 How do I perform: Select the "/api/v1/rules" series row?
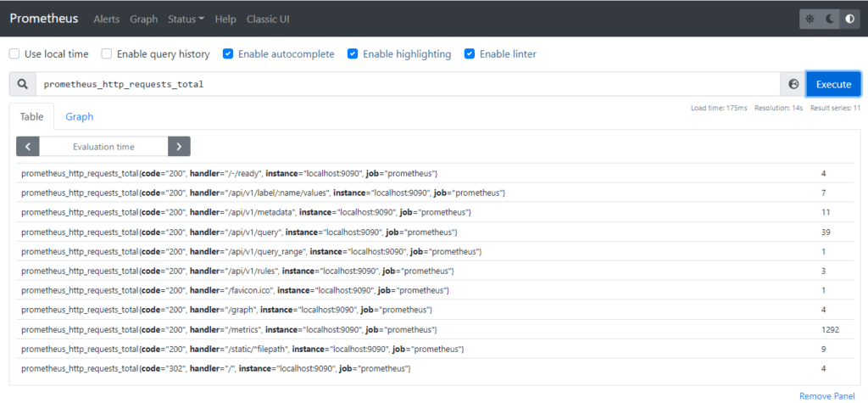435,271
